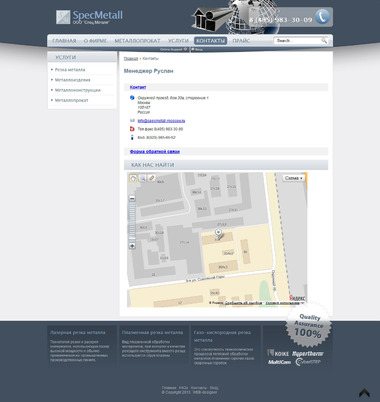Go to ГЛАВНАЯ in the navigation bar
The image size is (380, 402).
coord(64,41)
